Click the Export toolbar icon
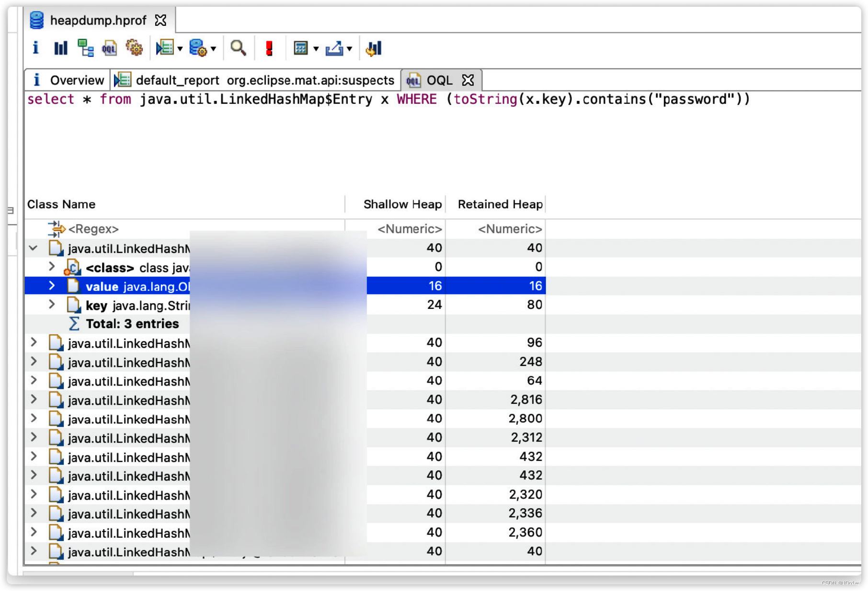 click(x=334, y=48)
